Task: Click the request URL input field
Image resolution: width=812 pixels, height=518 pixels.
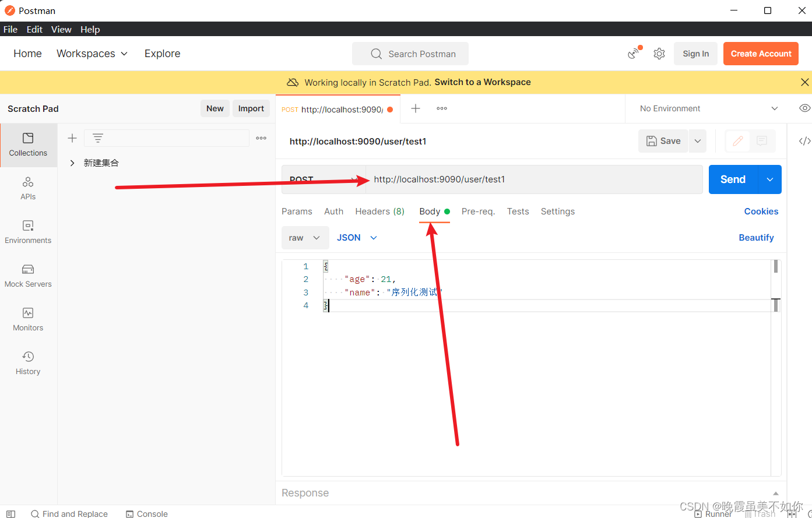Action: click(x=534, y=179)
